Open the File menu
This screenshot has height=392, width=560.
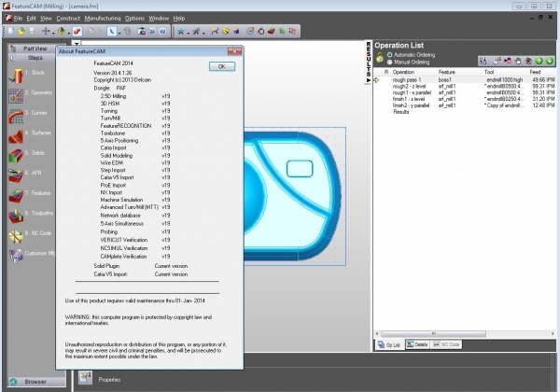click(18, 19)
